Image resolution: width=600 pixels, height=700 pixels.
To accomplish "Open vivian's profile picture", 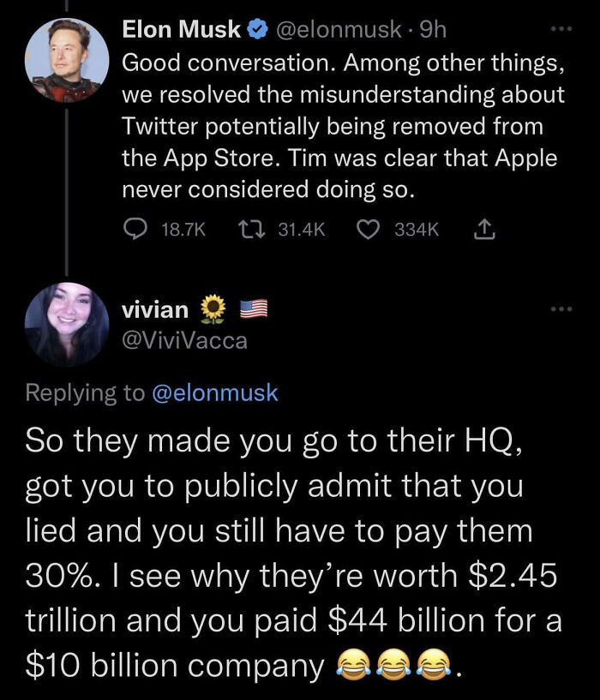I will [67, 325].
